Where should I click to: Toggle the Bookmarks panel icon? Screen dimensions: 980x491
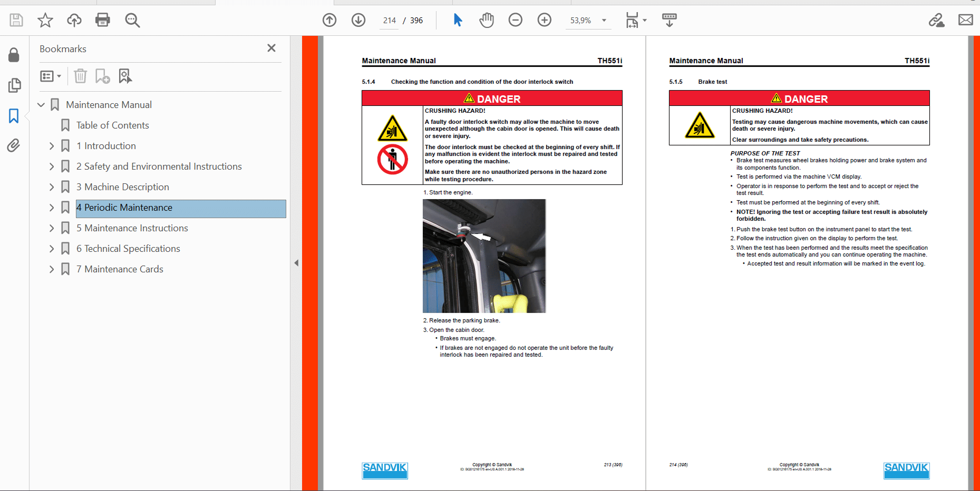coord(14,116)
